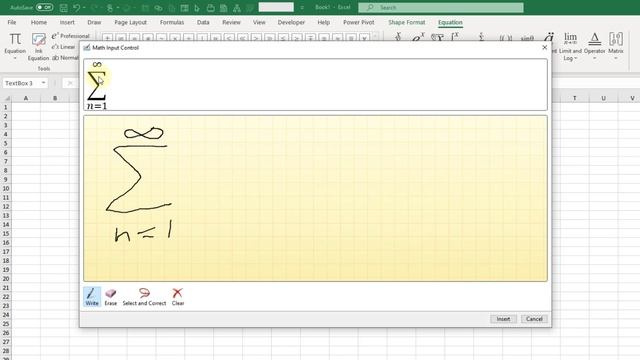Image resolution: width=640 pixels, height=360 pixels.
Task: Open the Help tab
Action: click(324, 22)
